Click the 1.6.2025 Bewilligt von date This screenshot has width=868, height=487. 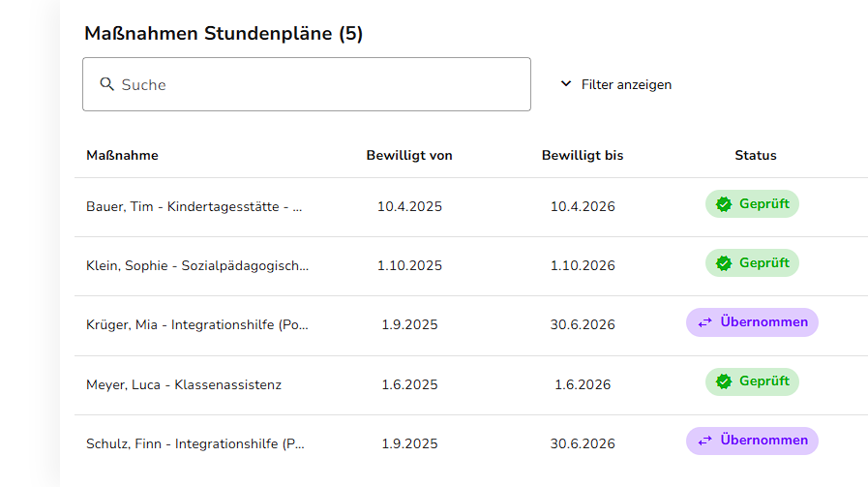(409, 384)
